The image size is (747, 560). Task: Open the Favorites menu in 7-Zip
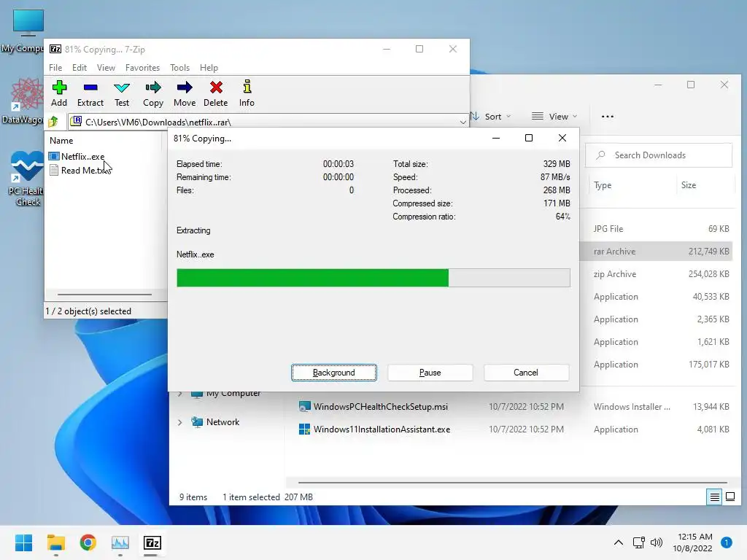[142, 68]
